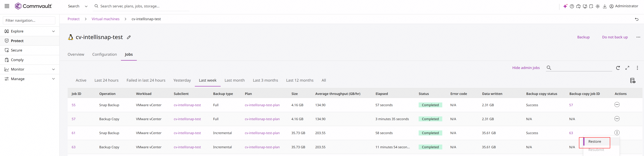The image size is (644, 156).
Task: Expand the Explore navigation section
Action: point(30,31)
